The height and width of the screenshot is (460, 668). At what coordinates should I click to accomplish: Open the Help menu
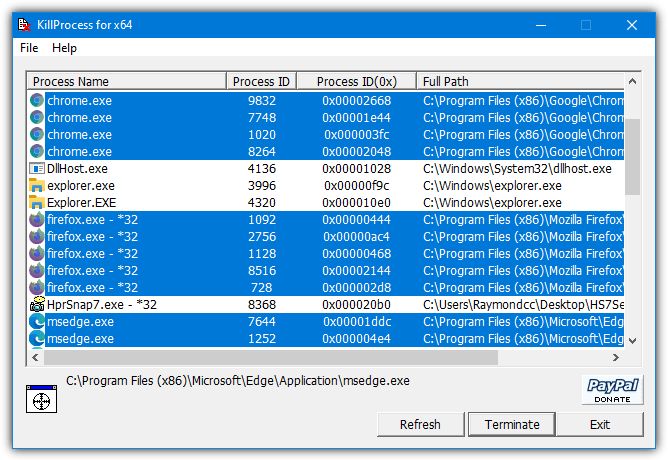[x=64, y=48]
